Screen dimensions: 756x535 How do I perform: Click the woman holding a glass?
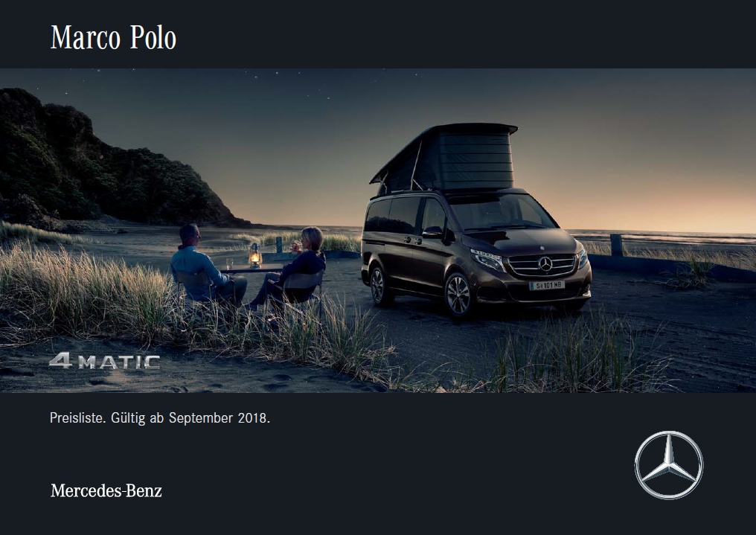tap(293, 266)
